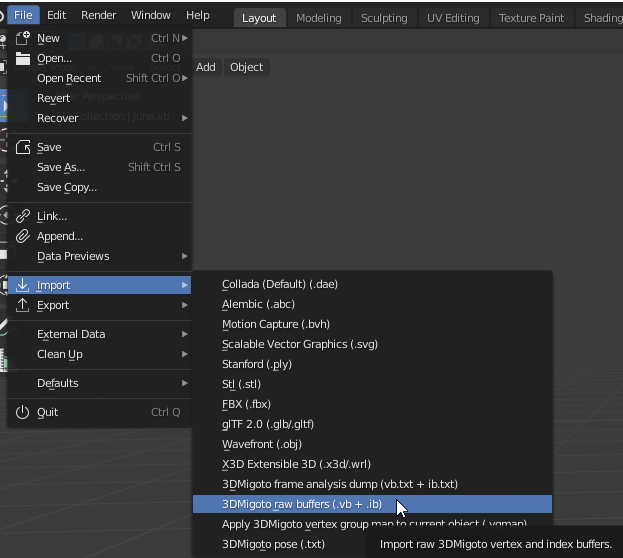623x558 pixels.
Task: Select Save As... menu entry
Action: (99, 167)
